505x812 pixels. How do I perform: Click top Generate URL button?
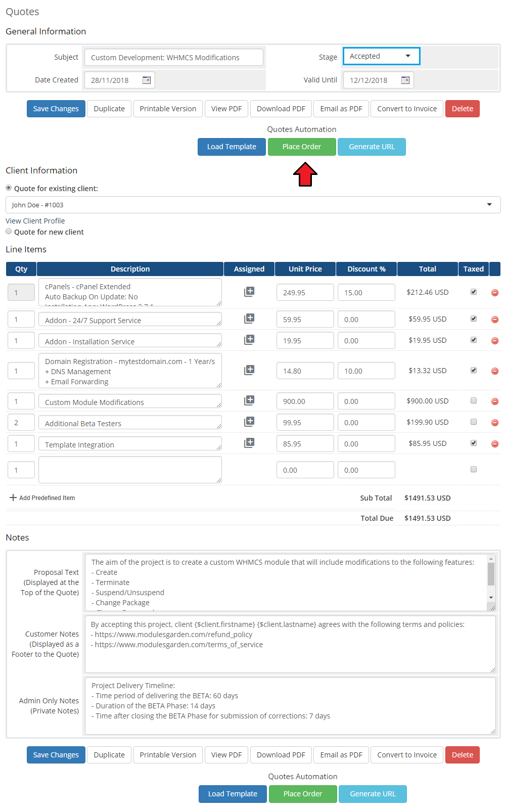(372, 147)
